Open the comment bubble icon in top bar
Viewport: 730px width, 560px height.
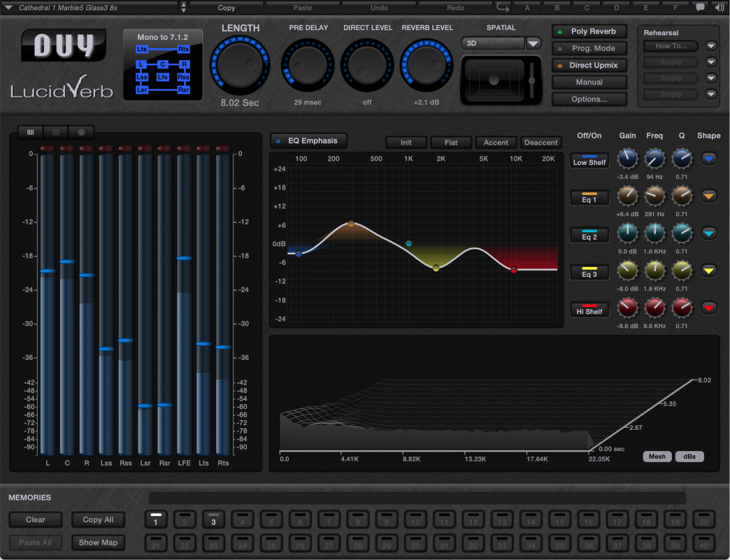coord(700,7)
